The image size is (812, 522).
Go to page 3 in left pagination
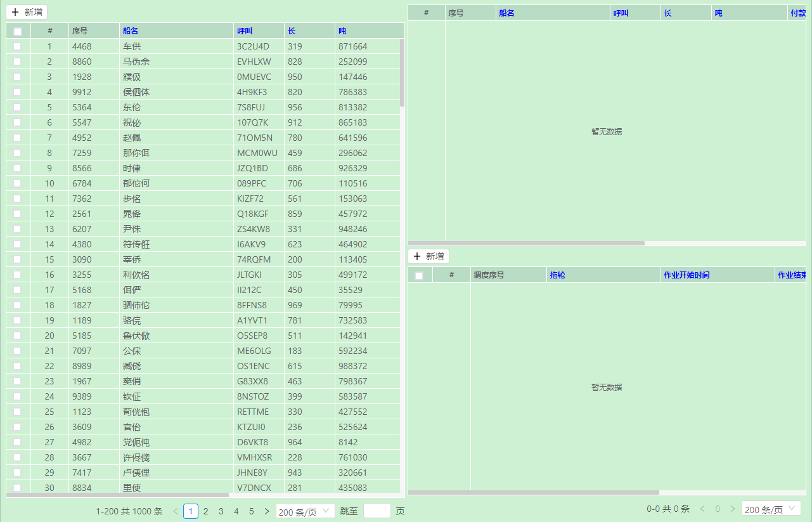tap(221, 511)
